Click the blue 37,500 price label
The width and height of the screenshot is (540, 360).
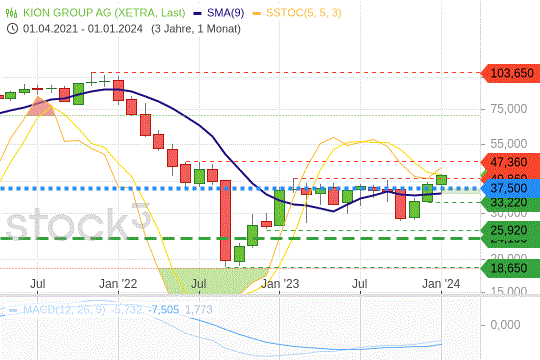pyautogui.click(x=510, y=188)
